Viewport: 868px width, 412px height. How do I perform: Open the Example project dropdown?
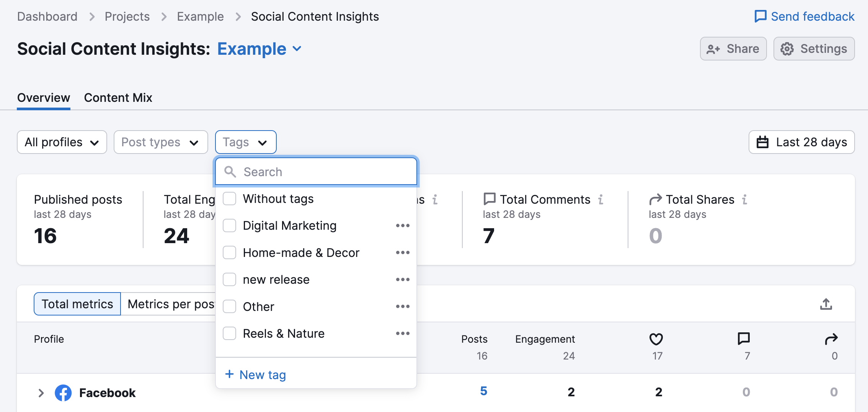[259, 49]
